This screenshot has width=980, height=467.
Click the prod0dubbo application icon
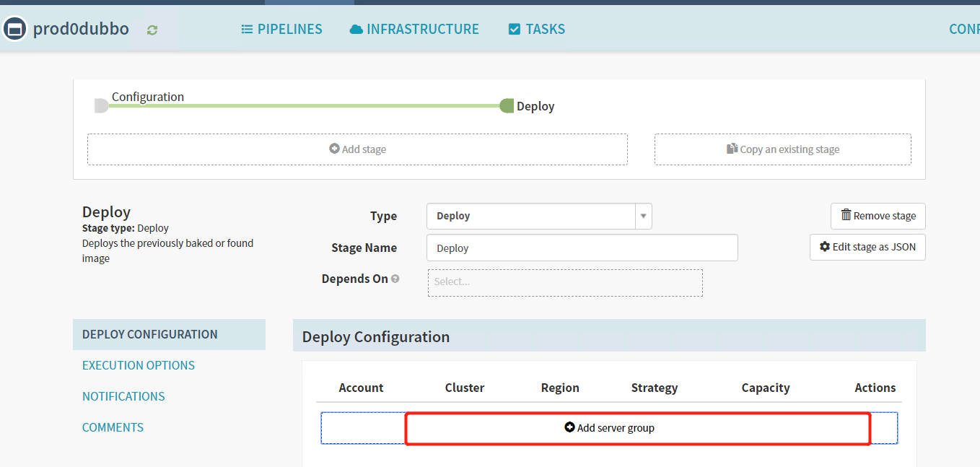pyautogui.click(x=15, y=29)
